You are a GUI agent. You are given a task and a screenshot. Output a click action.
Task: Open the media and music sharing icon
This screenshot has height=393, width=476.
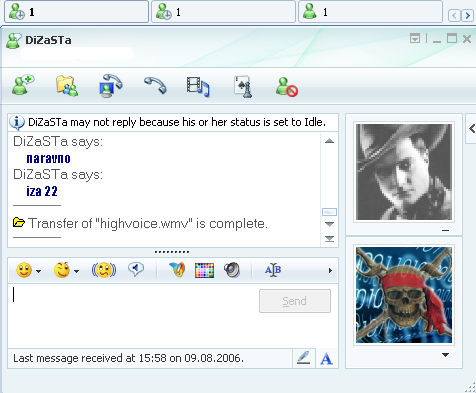click(198, 86)
